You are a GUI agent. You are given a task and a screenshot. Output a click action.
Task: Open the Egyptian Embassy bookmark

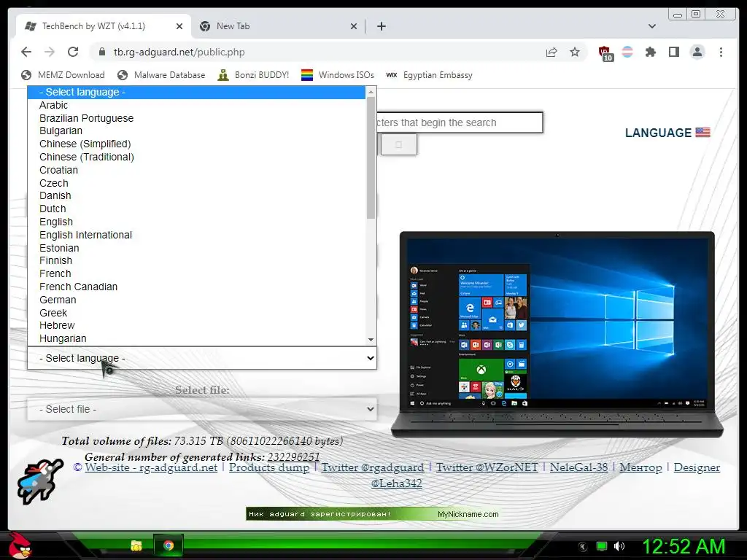click(429, 75)
